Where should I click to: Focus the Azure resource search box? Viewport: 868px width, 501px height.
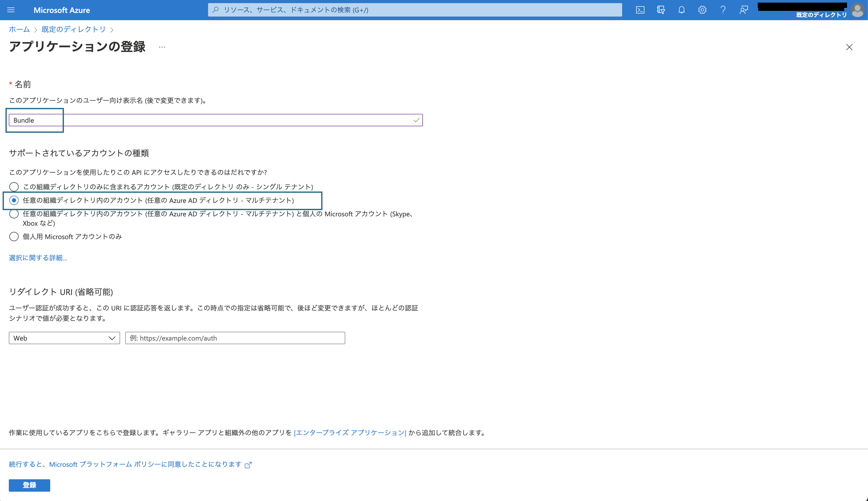pyautogui.click(x=415, y=10)
